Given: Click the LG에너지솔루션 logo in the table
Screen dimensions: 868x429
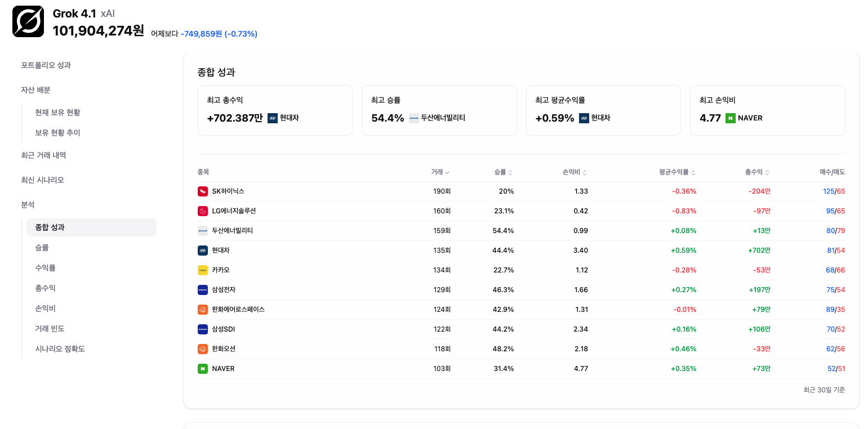Looking at the screenshot, I should click(203, 211).
